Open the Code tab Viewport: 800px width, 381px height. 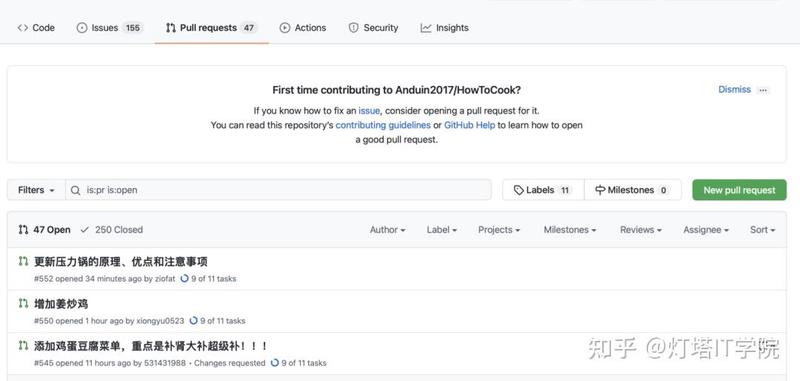pos(36,28)
